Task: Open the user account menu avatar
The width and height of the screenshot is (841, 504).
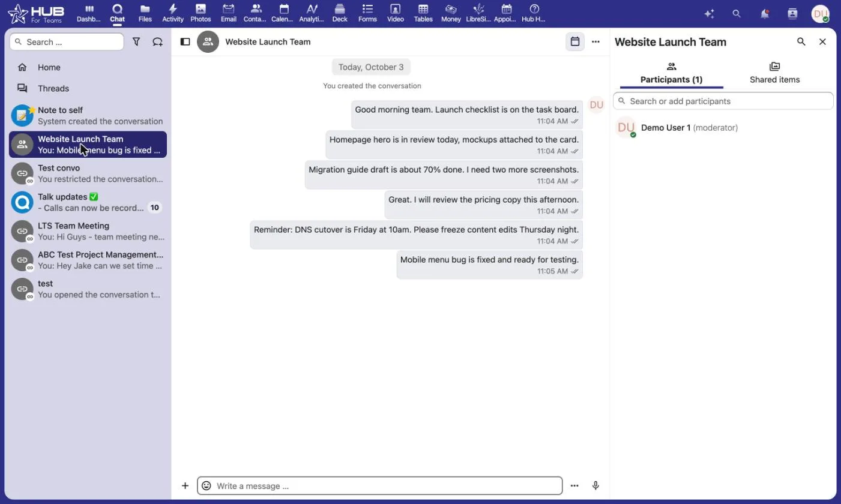Action: [x=820, y=13]
